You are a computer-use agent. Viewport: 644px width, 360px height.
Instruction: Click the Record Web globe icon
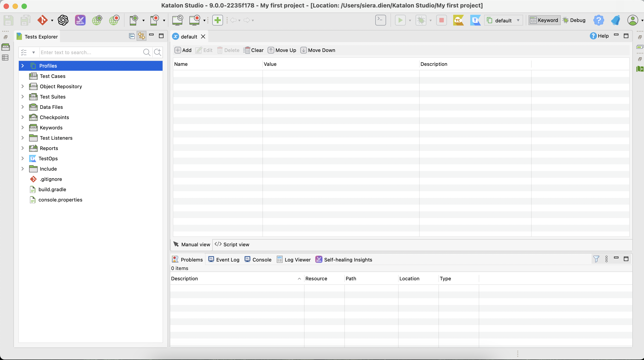tap(114, 20)
